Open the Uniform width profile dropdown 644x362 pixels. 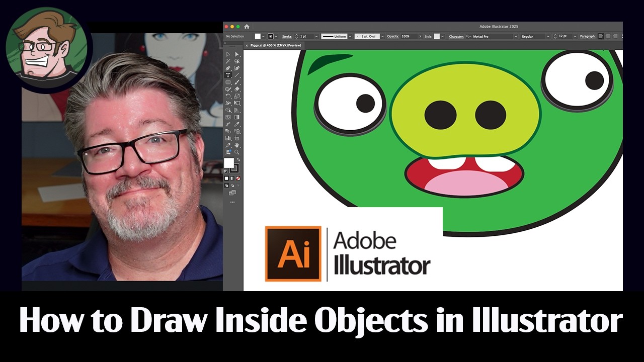tap(350, 36)
